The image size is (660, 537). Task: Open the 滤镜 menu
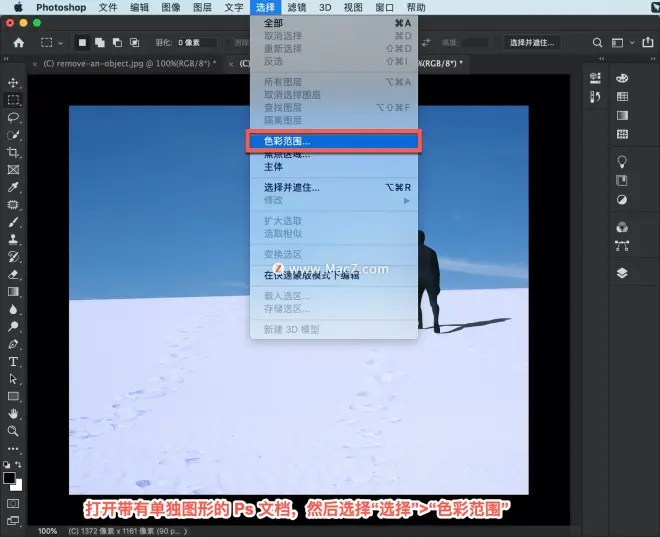click(297, 8)
